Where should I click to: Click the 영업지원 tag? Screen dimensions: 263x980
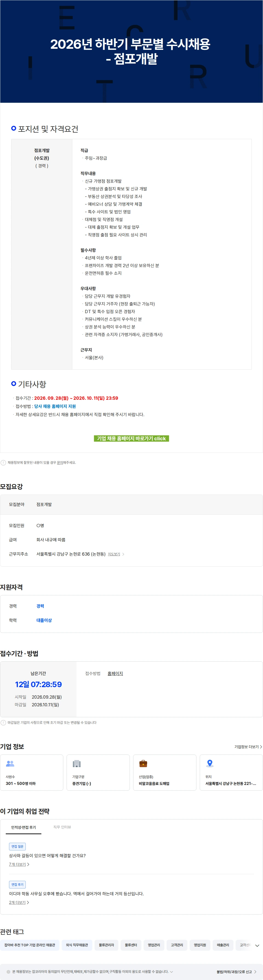200,945
